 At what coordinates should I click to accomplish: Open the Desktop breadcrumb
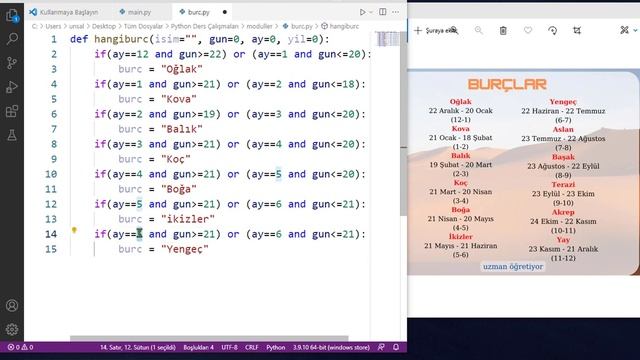104,26
